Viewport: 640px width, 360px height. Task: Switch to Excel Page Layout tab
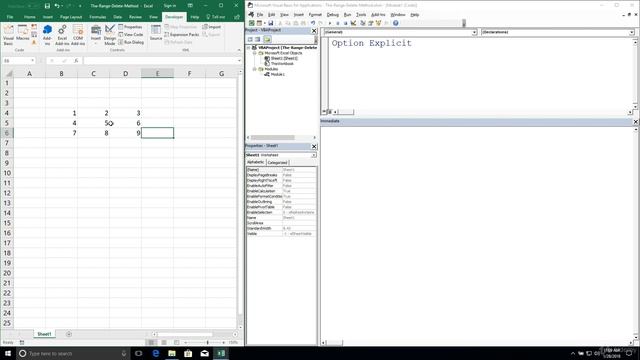click(x=71, y=17)
